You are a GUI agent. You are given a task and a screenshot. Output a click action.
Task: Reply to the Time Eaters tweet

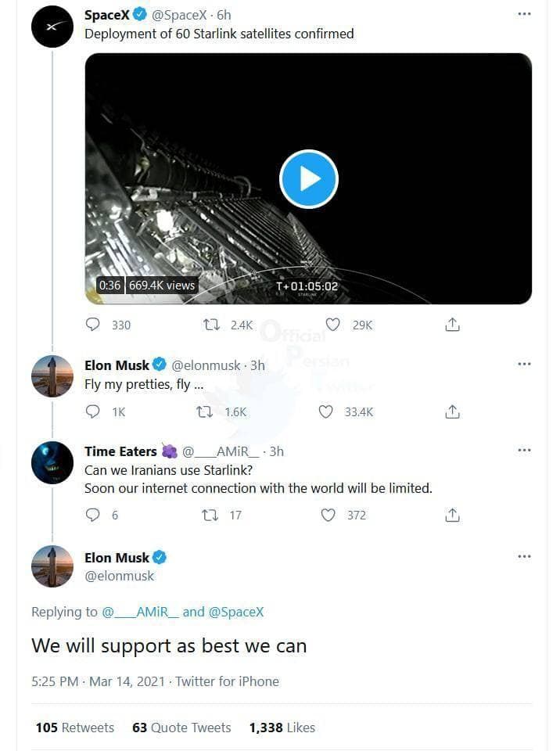[93, 515]
